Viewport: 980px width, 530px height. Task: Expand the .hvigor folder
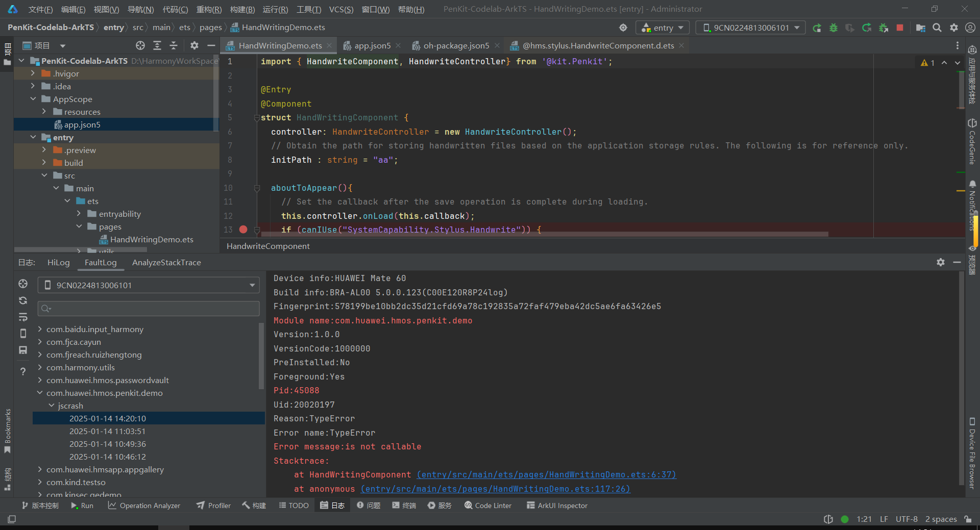[x=33, y=73]
